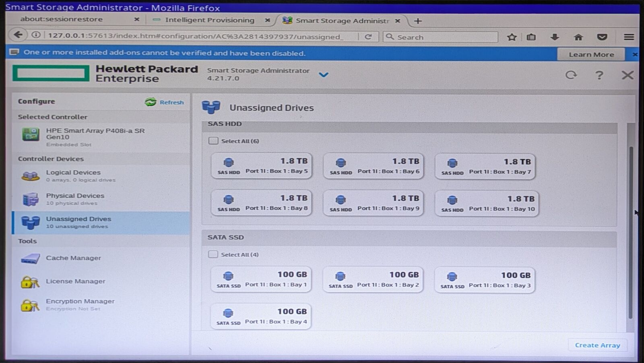Click the rescan circular arrow icon
The height and width of the screenshot is (363, 644).
point(571,75)
